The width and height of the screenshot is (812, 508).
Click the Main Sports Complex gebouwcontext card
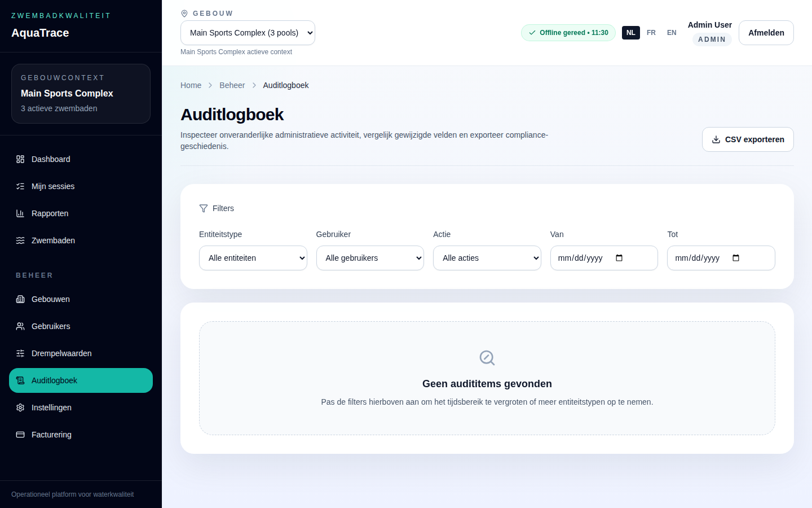pyautogui.click(x=81, y=94)
